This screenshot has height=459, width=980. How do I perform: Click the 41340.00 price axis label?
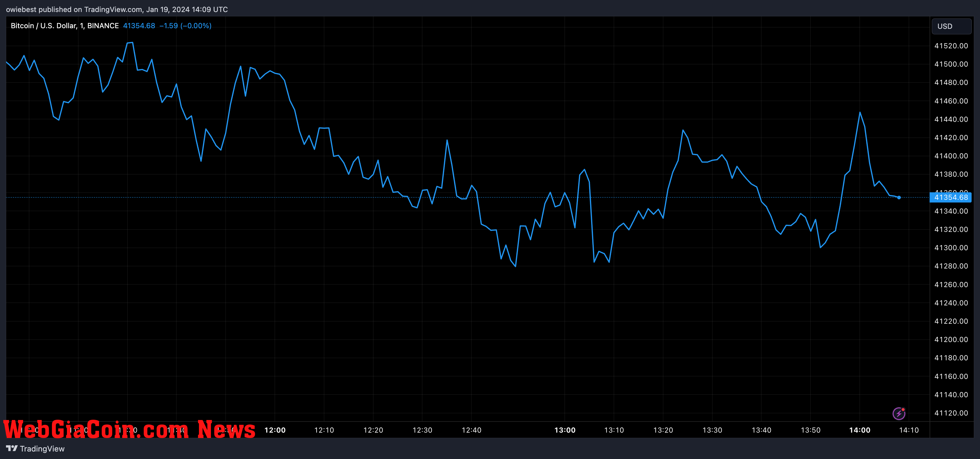951,211
